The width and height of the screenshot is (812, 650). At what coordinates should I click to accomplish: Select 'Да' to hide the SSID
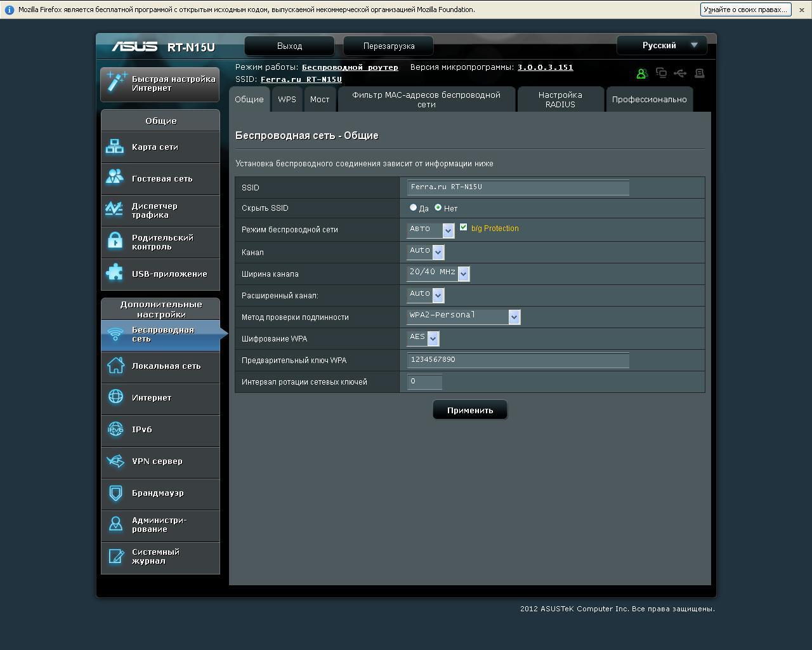coord(414,208)
